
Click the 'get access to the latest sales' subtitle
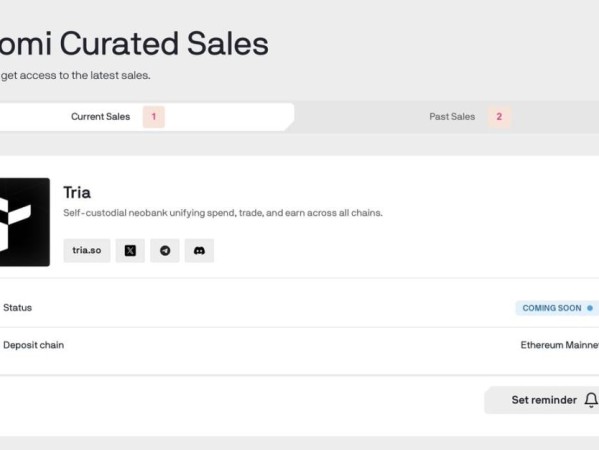76,76
